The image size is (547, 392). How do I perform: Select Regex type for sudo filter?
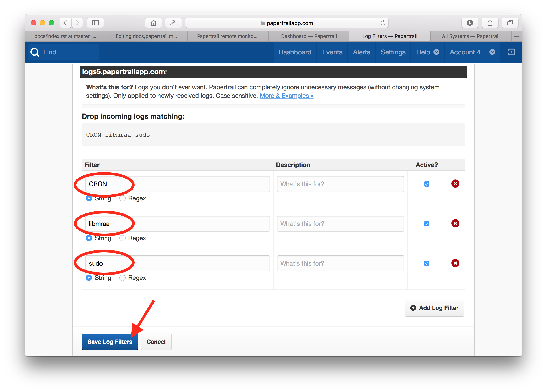coord(122,278)
